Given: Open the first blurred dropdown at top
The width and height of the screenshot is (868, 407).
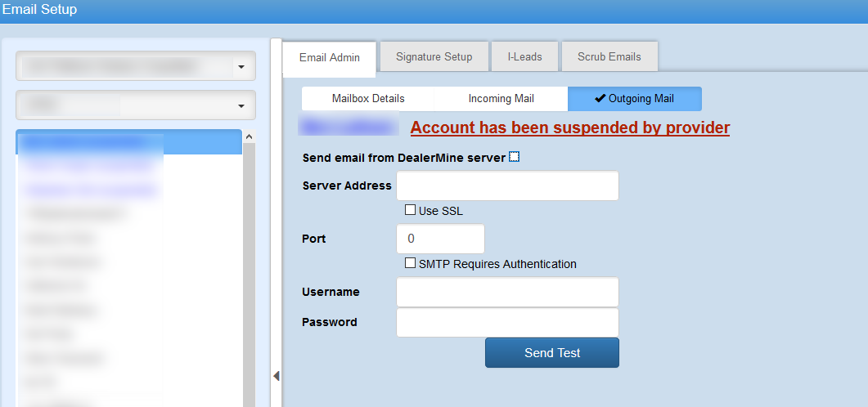Looking at the screenshot, I should [x=136, y=66].
